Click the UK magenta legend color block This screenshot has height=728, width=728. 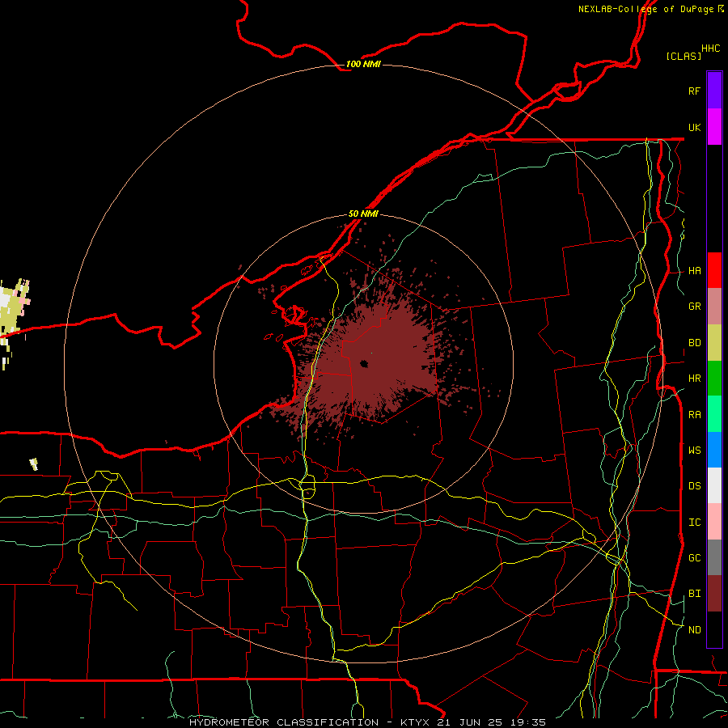coord(714,127)
